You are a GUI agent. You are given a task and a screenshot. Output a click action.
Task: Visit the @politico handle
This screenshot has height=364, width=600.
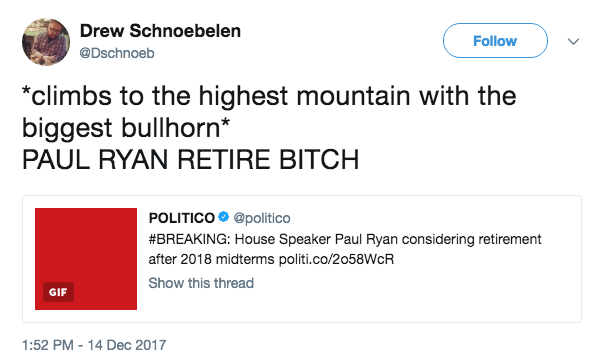[x=262, y=218]
